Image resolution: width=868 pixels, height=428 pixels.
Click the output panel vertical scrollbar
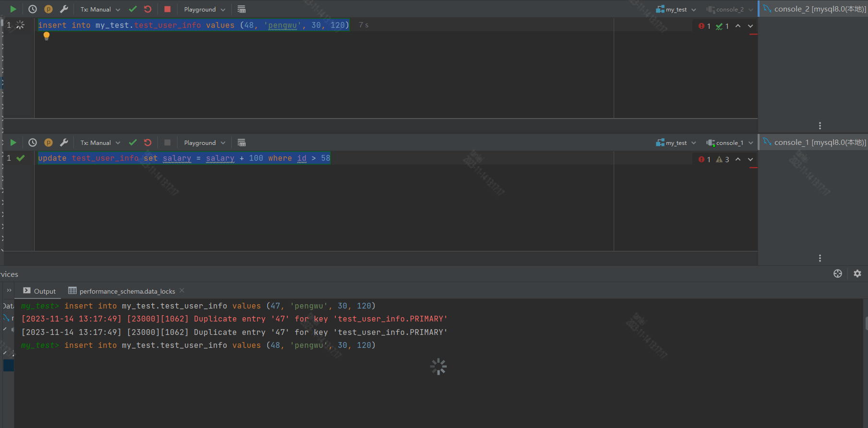[866, 323]
